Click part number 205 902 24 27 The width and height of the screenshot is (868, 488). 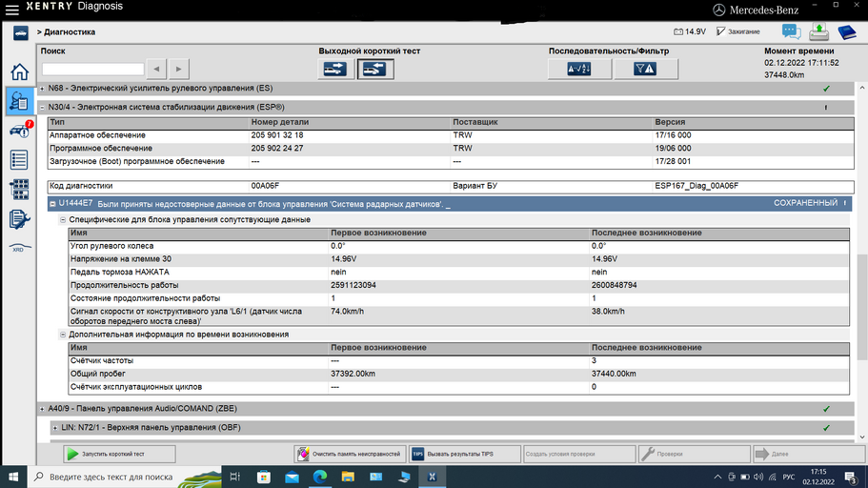pos(276,149)
